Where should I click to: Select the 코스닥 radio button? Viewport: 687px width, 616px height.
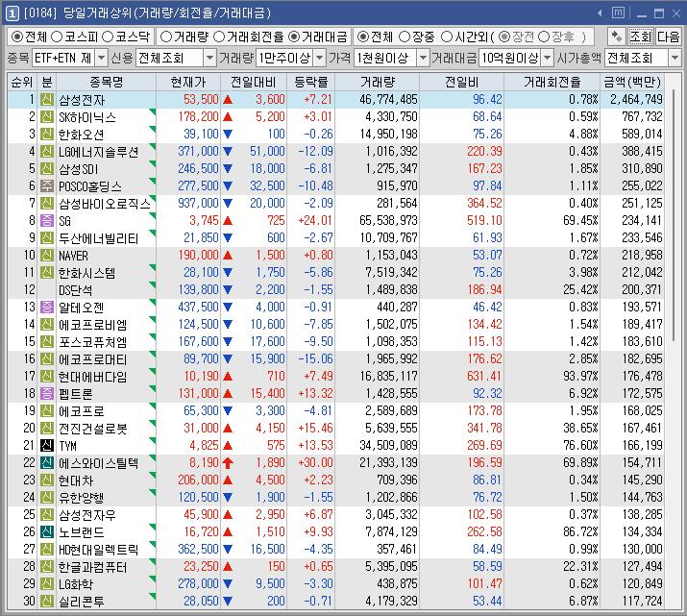tap(108, 37)
